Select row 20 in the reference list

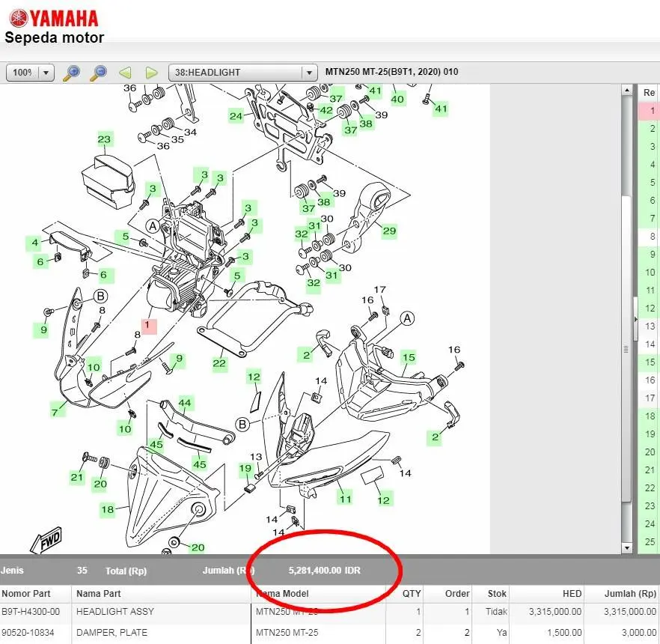[x=649, y=452]
